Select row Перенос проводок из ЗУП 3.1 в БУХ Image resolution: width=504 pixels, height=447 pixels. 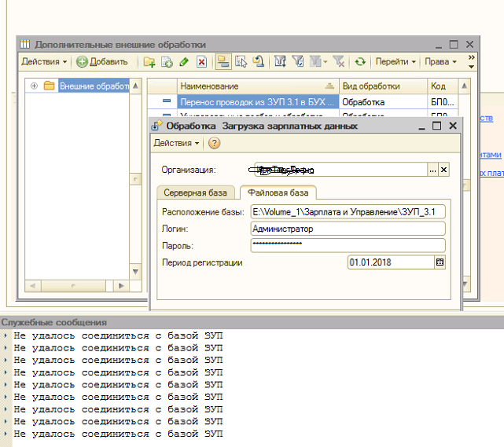(x=258, y=102)
